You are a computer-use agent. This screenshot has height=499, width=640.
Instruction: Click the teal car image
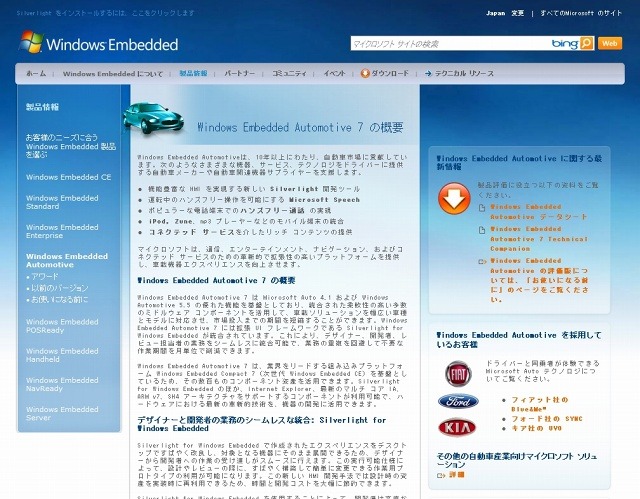tap(153, 118)
